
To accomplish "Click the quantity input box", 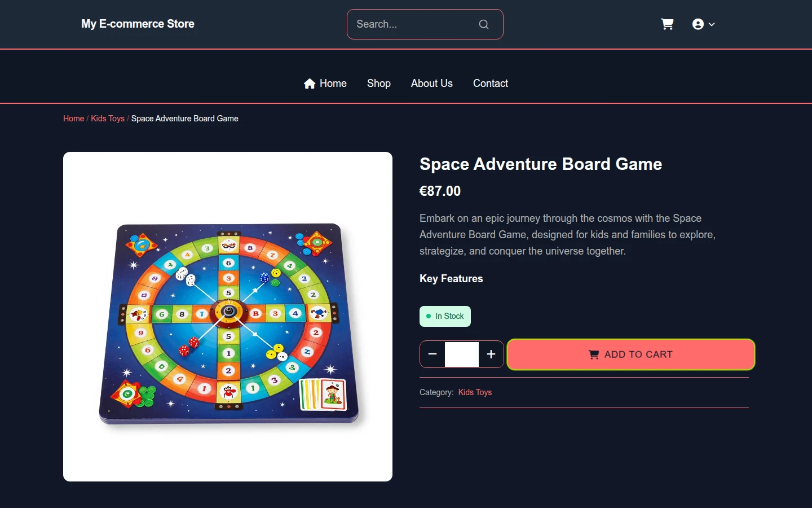I will (x=462, y=354).
